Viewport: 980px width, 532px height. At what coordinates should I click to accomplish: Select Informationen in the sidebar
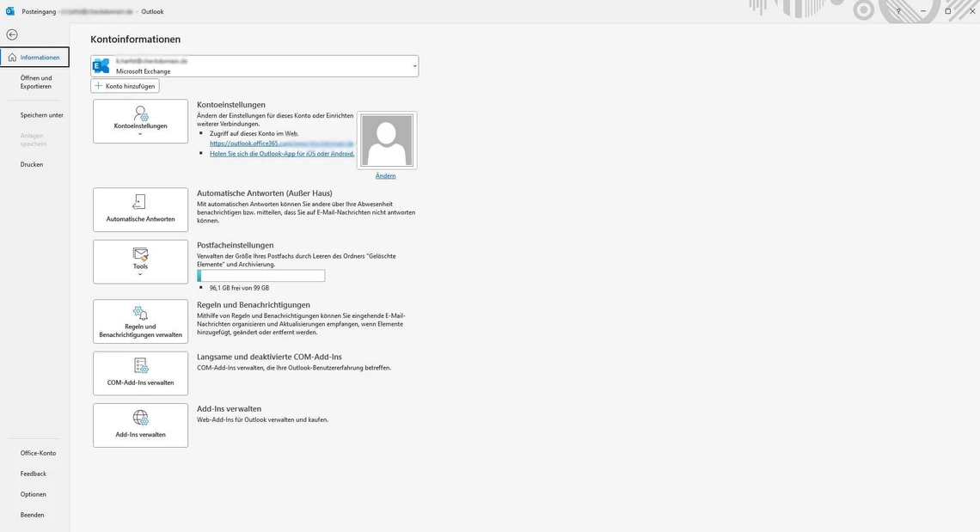35,58
